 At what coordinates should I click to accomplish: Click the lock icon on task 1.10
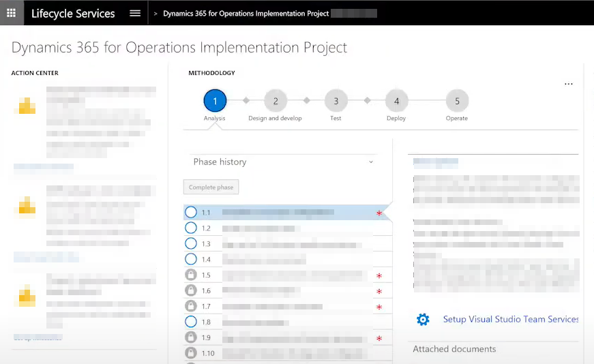[191, 352]
